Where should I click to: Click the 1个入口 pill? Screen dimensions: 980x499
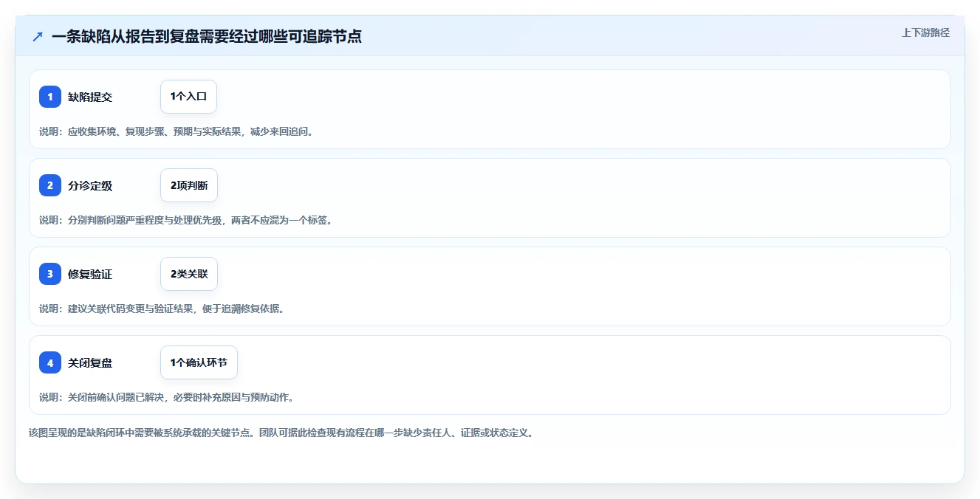[x=188, y=97]
